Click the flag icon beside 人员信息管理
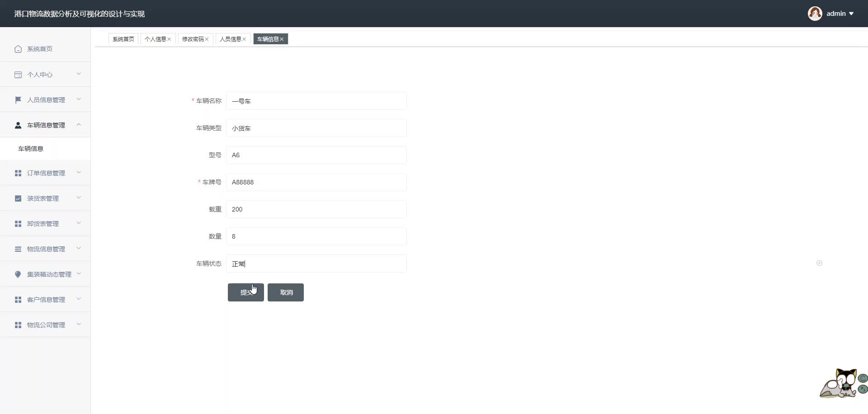This screenshot has height=414, width=868. coord(18,100)
